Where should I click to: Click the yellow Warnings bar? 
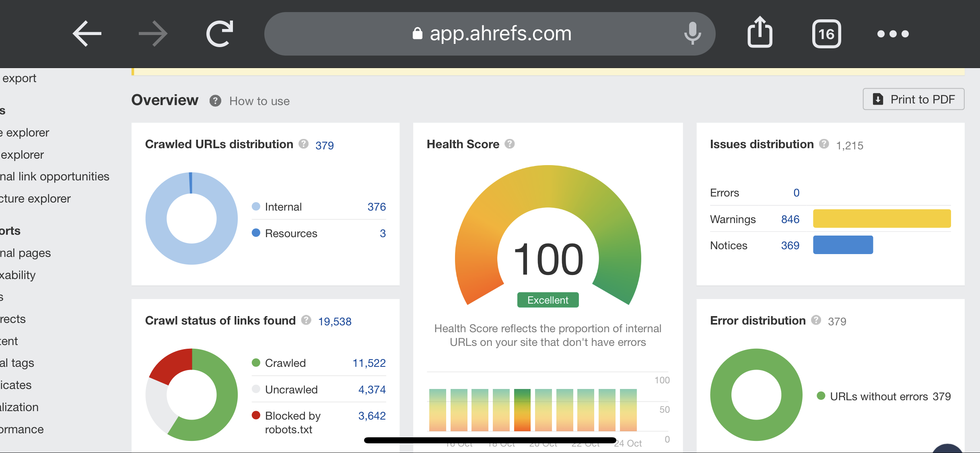(882, 219)
